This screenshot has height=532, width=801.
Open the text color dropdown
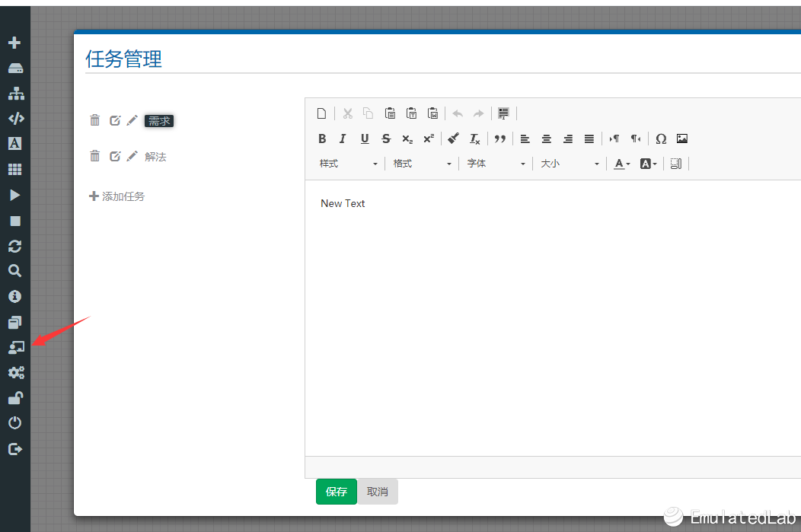pos(622,164)
